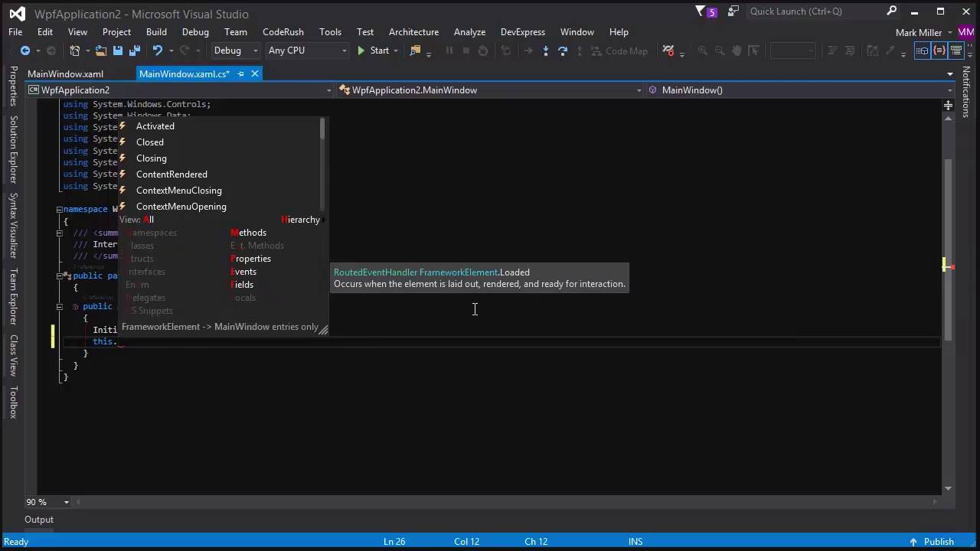980x551 pixels.
Task: Click the Publish status bar button
Action: pyautogui.click(x=932, y=542)
